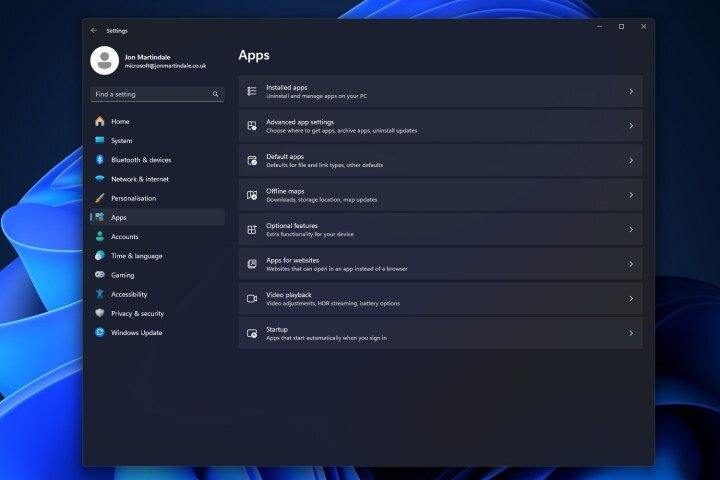Click the Default apps icon

point(252,160)
